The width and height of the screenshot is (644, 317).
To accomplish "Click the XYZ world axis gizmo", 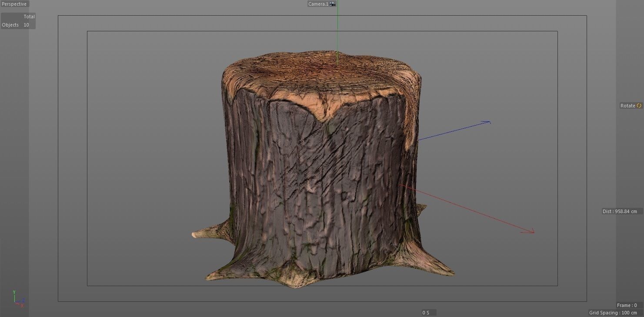I will tap(18, 299).
